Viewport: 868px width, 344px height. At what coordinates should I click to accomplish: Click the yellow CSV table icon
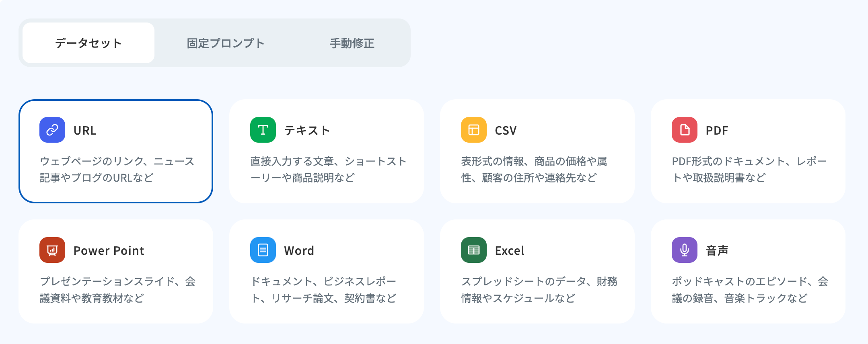coord(474,130)
